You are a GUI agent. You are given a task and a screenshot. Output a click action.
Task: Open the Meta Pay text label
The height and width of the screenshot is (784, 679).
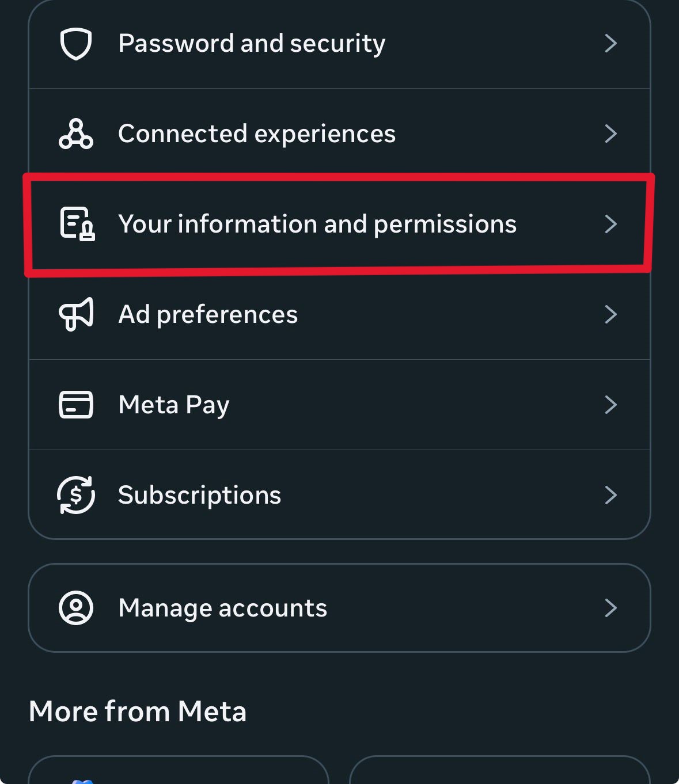tap(174, 405)
